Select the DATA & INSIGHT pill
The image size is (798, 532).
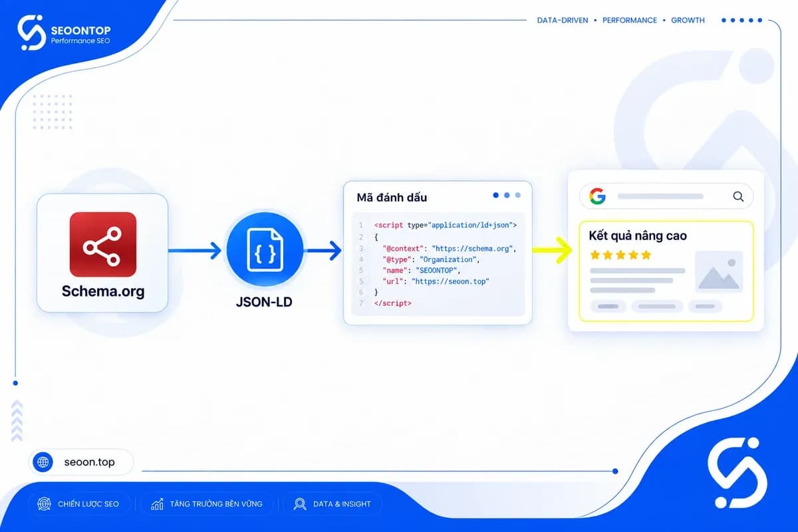pyautogui.click(x=333, y=504)
